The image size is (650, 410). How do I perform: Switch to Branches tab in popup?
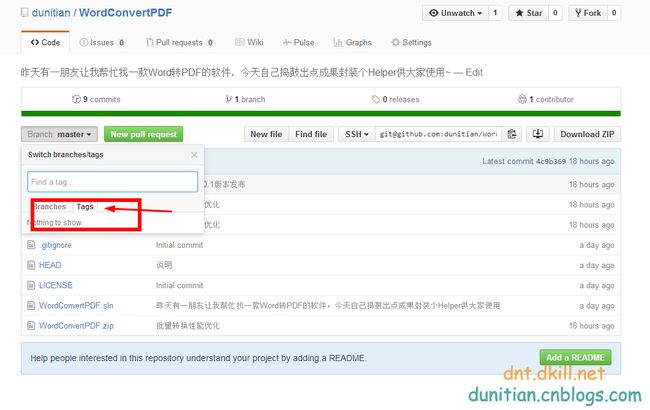click(x=49, y=206)
